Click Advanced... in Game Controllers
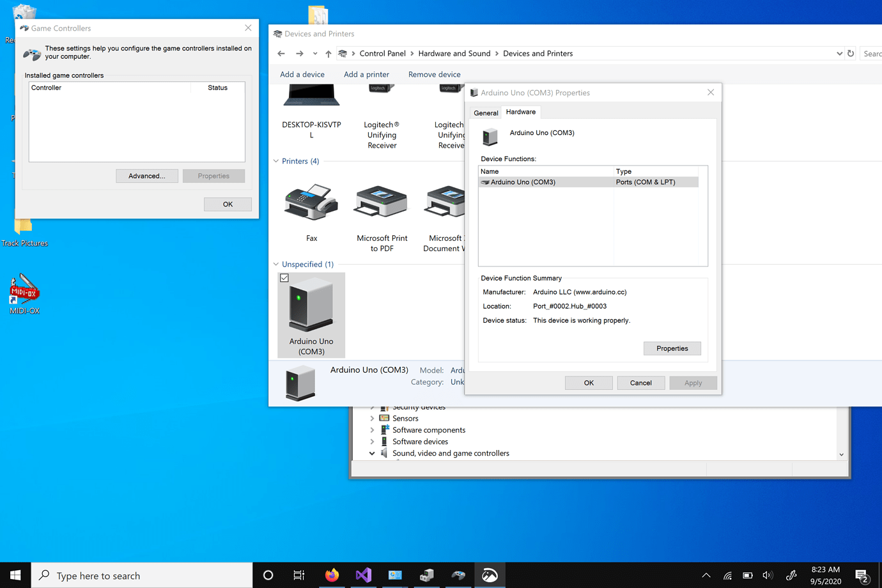Screen dimensions: 882x588 point(146,176)
